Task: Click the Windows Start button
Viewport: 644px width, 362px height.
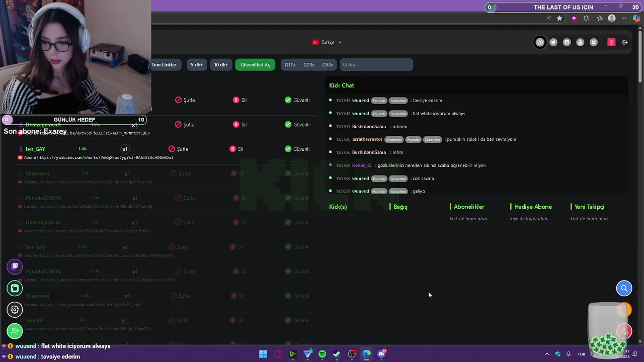Action: (x=263, y=354)
